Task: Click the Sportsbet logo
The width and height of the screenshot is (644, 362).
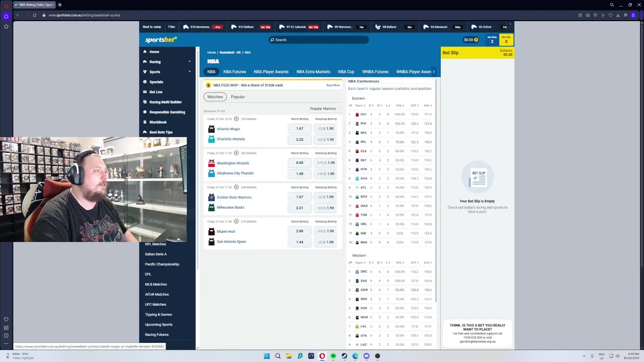Action: 161,40
